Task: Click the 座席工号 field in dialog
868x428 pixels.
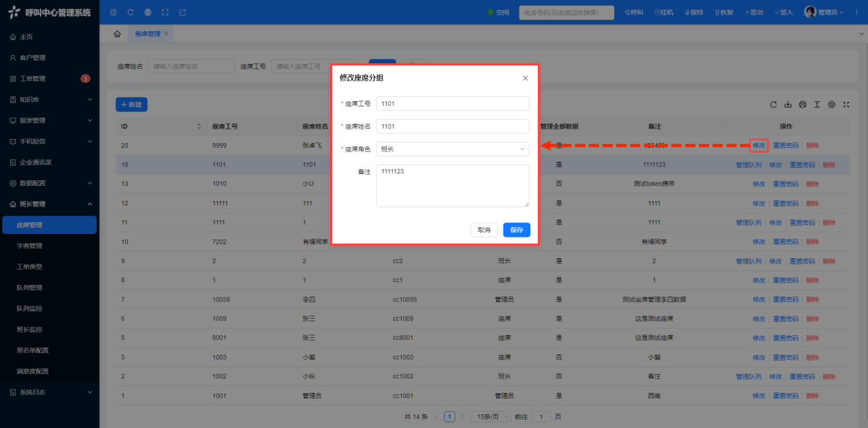Action: coord(453,103)
